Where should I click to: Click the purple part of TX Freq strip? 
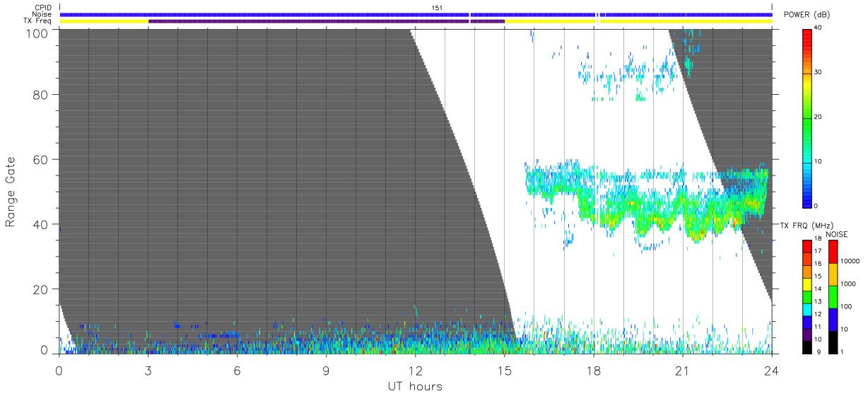(x=326, y=21)
